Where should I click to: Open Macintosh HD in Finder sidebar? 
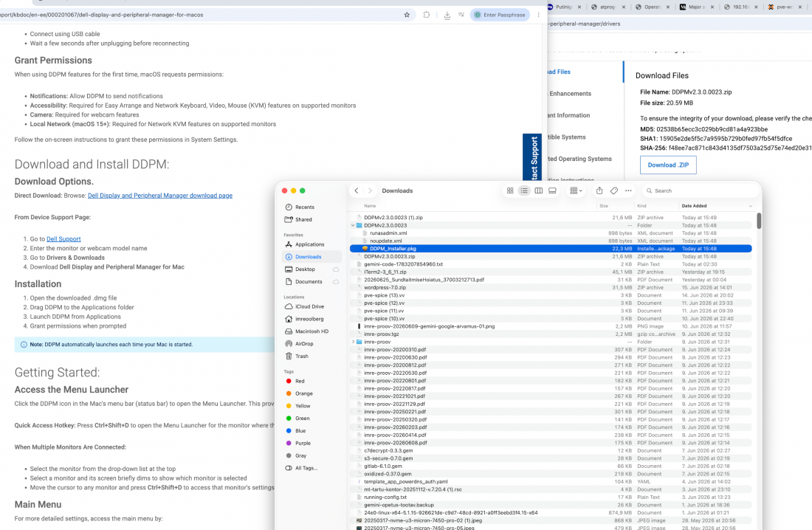[312, 331]
